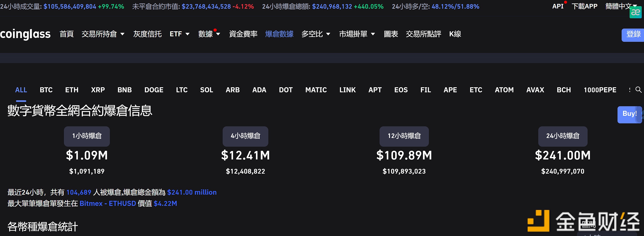Open the 爆倉數據 navigation item

279,34
